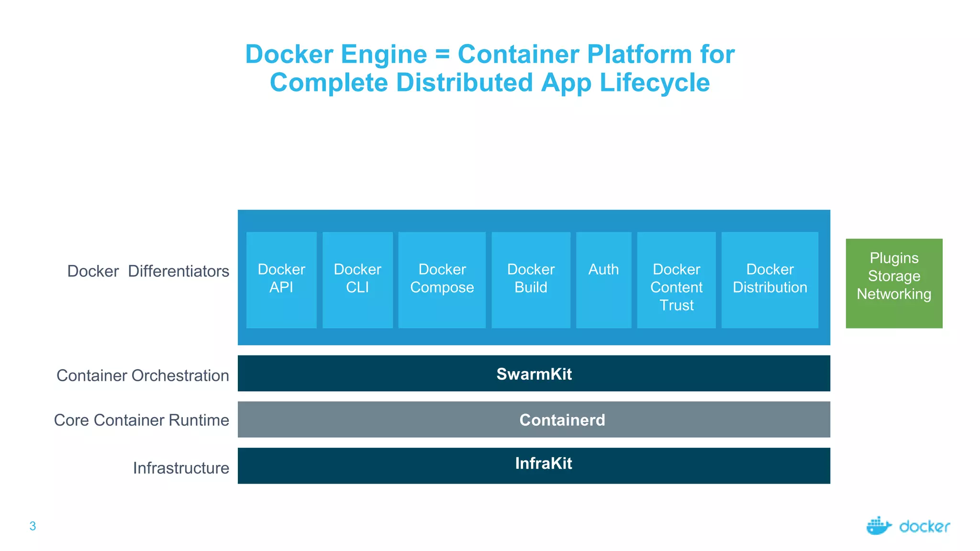Click the top margin of the Docker Differentiators container
Image resolution: width=980 pixels, height=551 pixels.
(534, 220)
